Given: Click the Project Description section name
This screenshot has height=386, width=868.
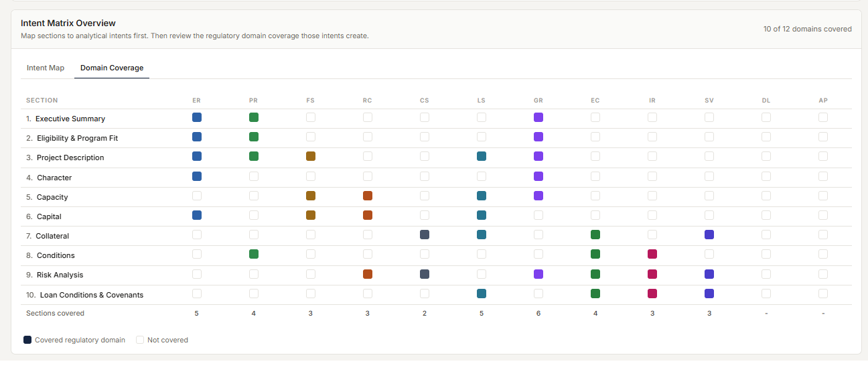Looking at the screenshot, I should tap(70, 157).
